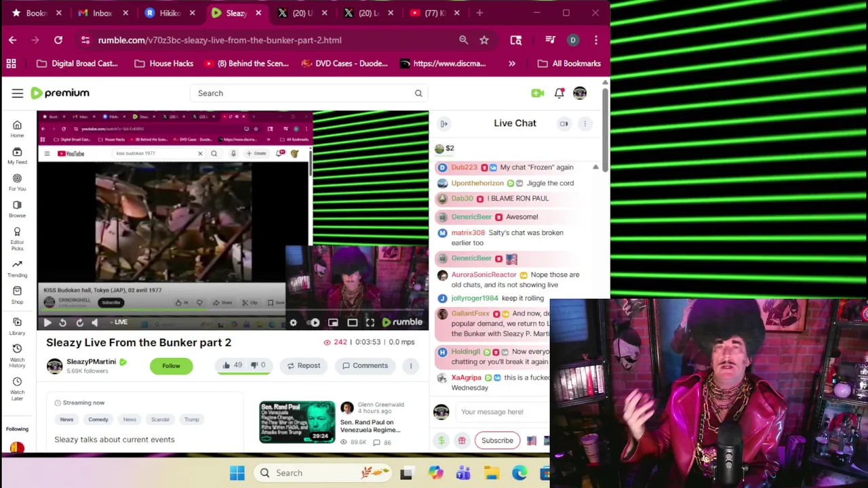Screen dimensions: 868x488
Task: Select the Comedy tag
Action: [x=98, y=420]
